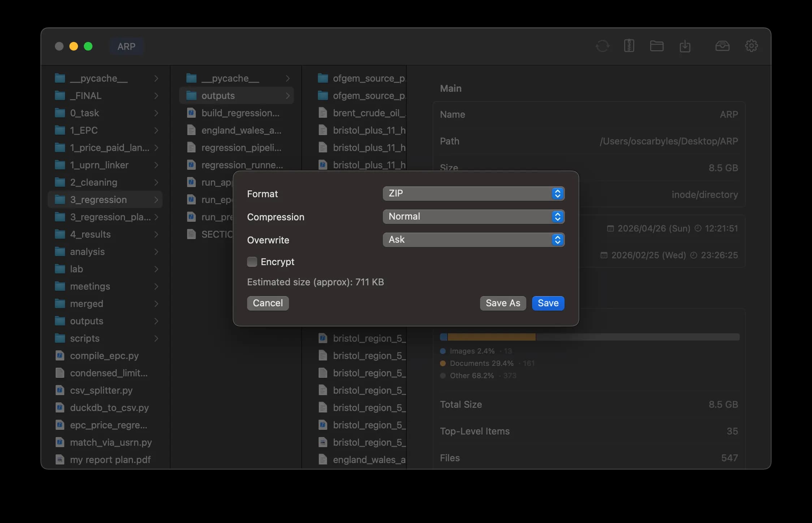Select the scripts folder icon

[60, 338]
